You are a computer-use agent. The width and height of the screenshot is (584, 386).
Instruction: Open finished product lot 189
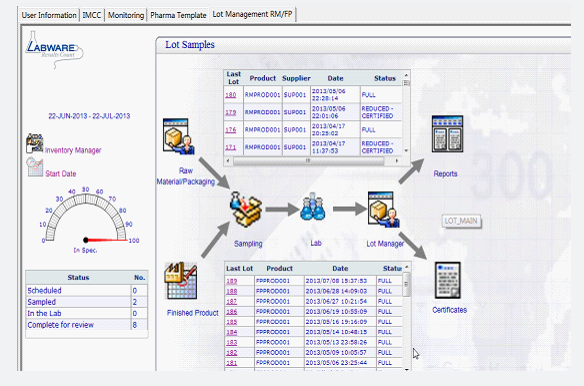[x=232, y=281]
